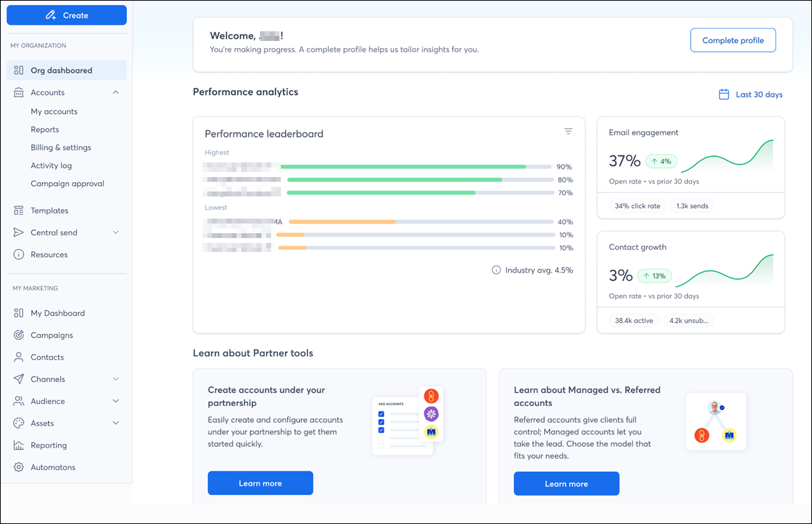
Task: Open Campaign approval
Action: coord(67,183)
